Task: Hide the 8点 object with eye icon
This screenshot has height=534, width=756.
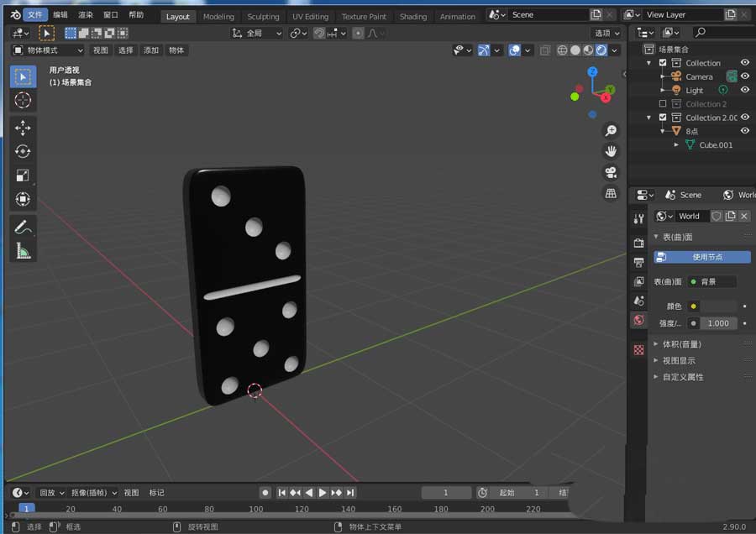Action: pyautogui.click(x=745, y=131)
